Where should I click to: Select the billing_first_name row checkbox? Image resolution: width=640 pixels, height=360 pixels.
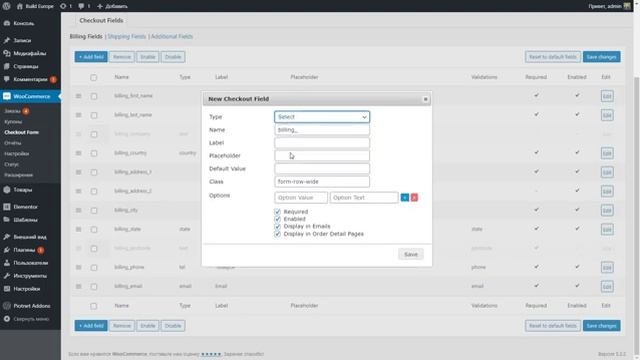pyautogui.click(x=94, y=96)
